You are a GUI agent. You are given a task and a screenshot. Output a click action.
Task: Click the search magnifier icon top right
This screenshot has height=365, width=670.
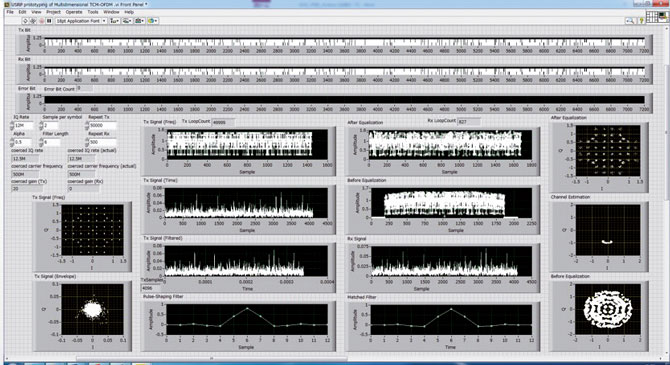pos(629,21)
